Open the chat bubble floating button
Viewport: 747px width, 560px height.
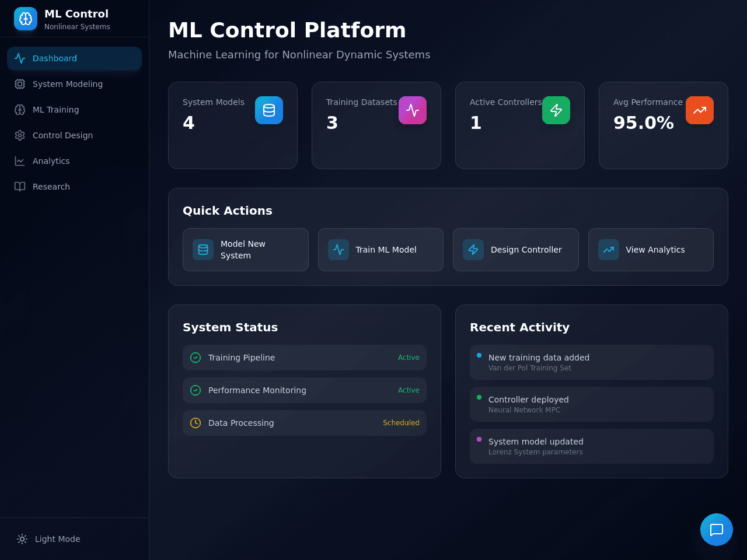pos(717,530)
